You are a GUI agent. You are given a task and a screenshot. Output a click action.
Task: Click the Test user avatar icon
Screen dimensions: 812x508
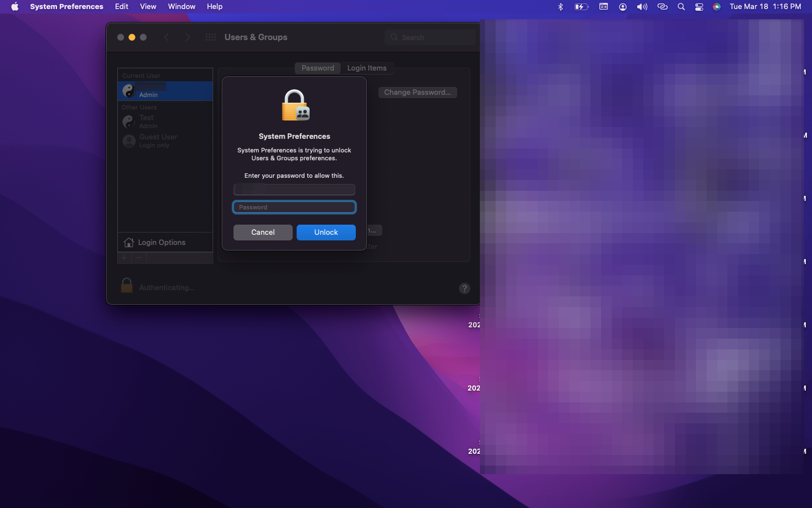pyautogui.click(x=129, y=121)
